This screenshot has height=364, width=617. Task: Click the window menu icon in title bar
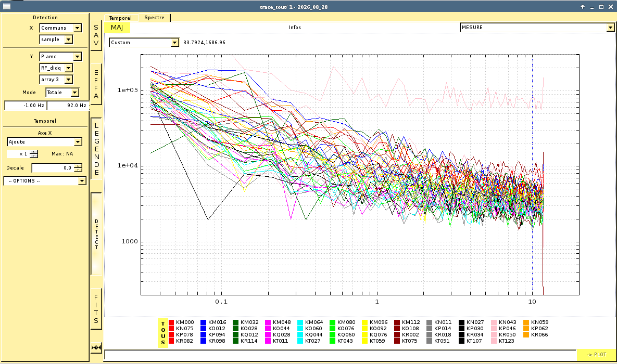tap(7, 7)
